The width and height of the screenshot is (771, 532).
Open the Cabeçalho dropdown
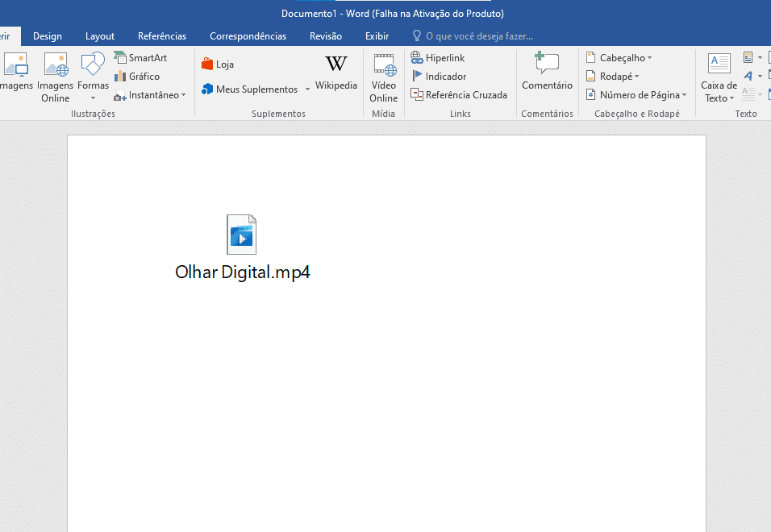[x=619, y=57]
